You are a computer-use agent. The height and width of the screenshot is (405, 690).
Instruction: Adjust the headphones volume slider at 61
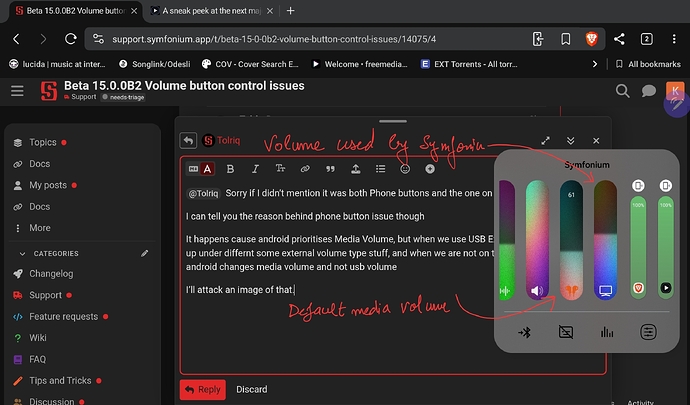[571, 240]
